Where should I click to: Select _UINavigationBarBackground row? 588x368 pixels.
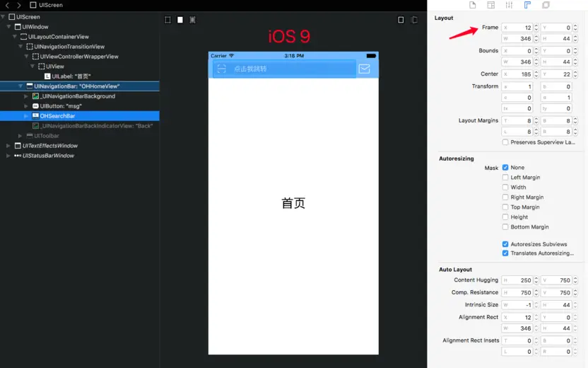[79, 96]
